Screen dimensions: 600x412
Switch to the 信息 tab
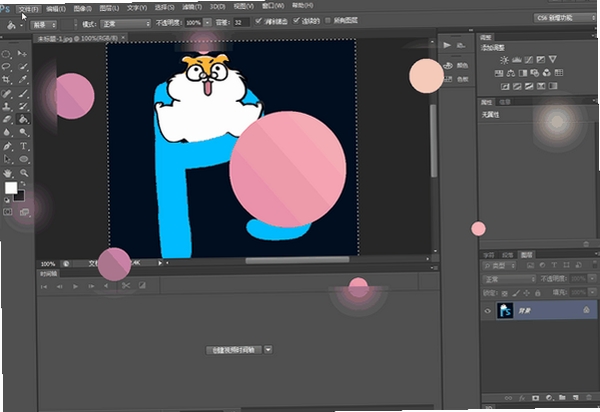point(505,102)
